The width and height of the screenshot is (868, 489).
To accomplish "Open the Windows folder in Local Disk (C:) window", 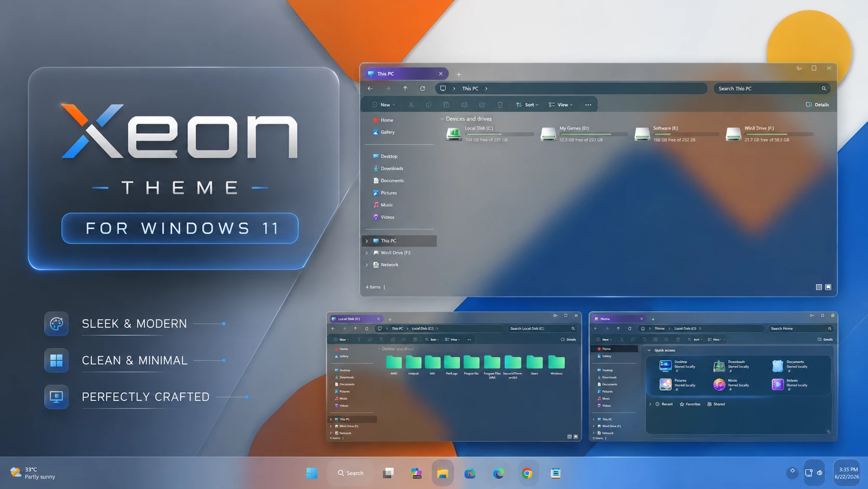I will point(556,365).
